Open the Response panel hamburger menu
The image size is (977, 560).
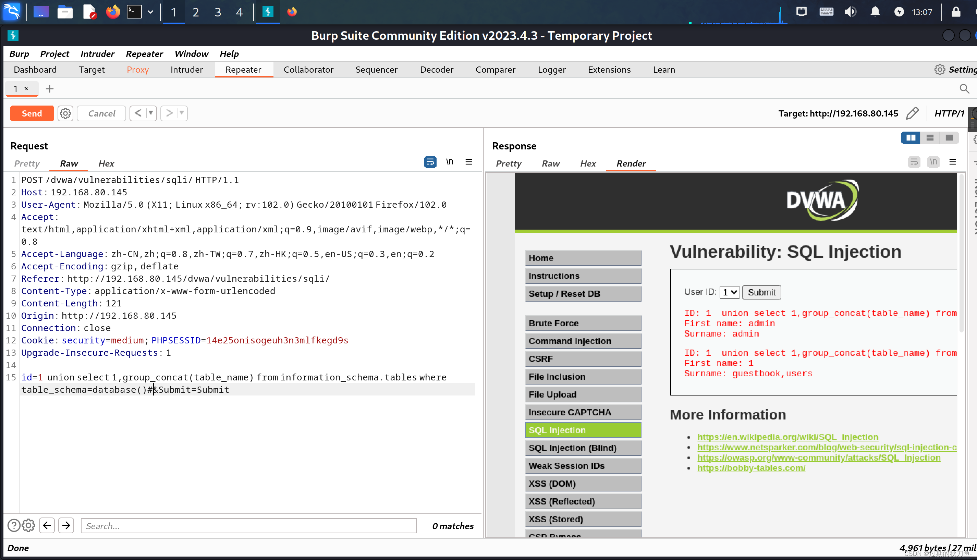pos(952,162)
